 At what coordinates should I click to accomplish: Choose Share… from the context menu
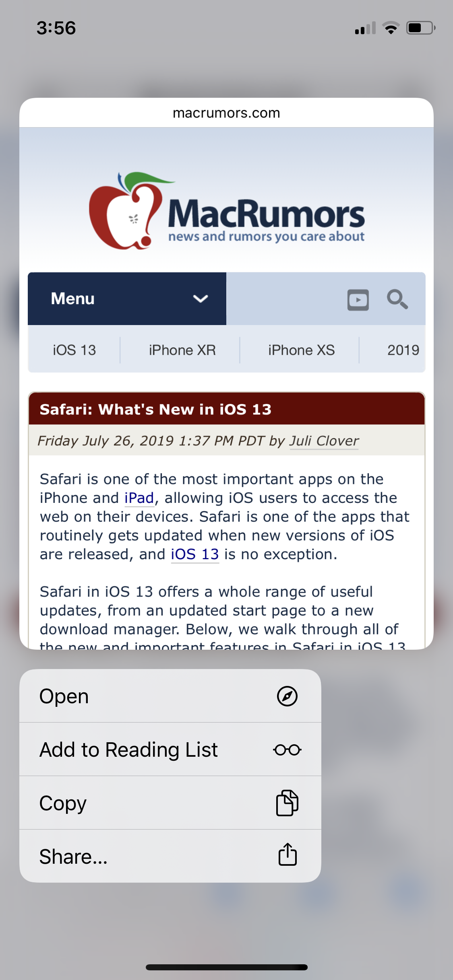click(170, 856)
